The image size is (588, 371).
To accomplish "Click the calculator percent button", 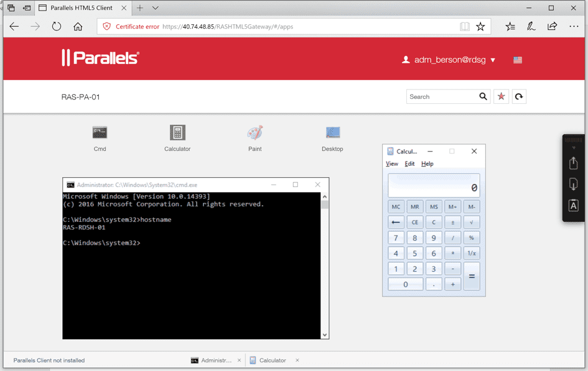I will (x=472, y=238).
